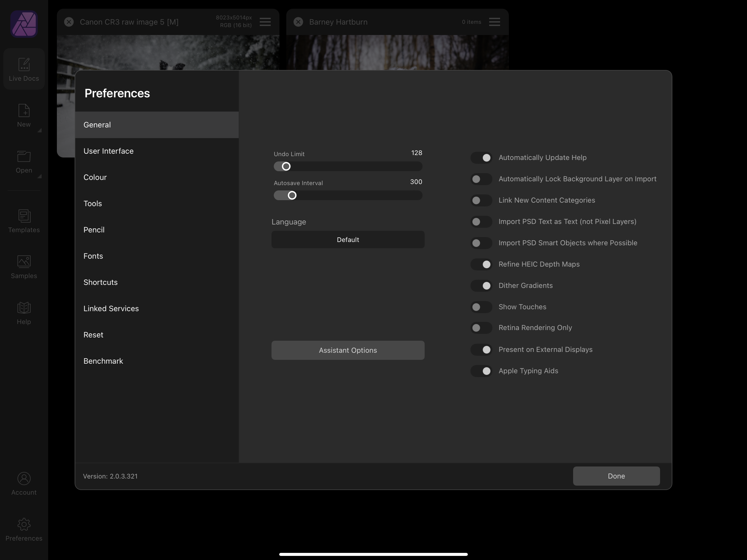The height and width of the screenshot is (560, 747).
Task: Open the Samples section
Action: click(x=24, y=267)
